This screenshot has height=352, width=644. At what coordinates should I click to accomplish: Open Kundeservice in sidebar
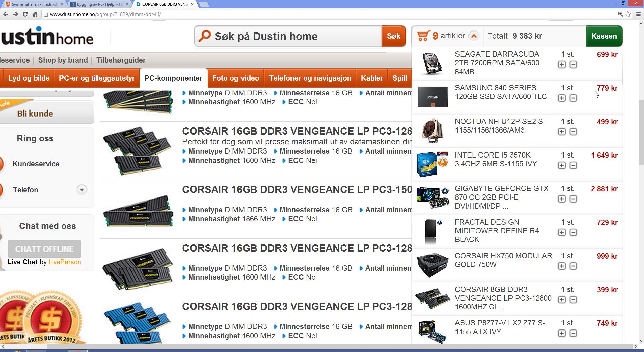36,164
